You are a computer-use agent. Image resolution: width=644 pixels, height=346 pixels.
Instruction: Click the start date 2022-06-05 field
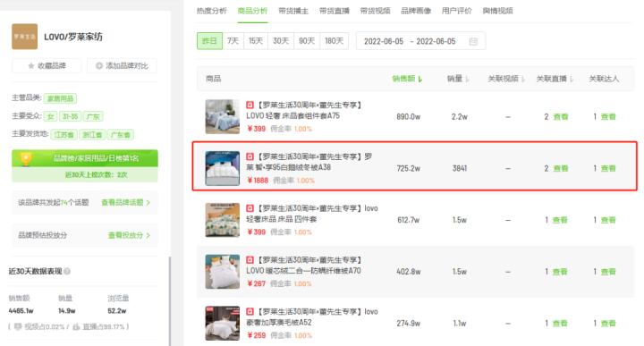(384, 41)
